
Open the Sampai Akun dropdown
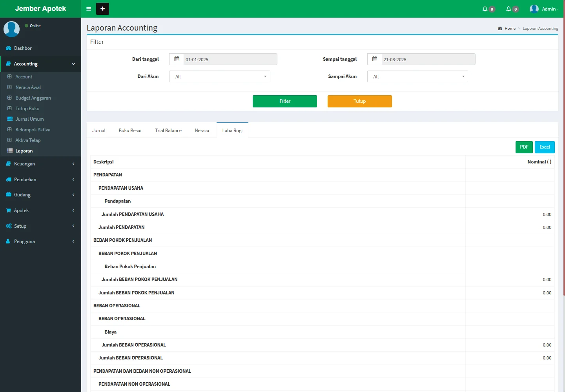417,76
